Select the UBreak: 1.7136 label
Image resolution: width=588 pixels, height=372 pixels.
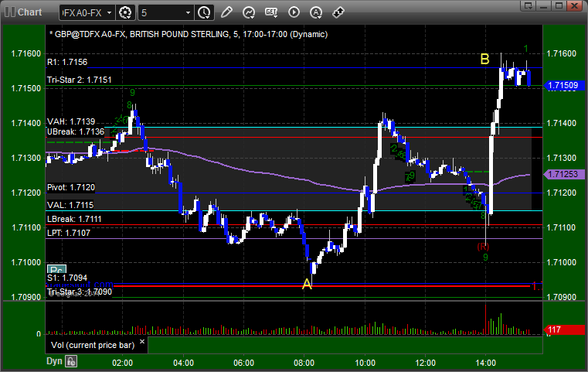click(76, 131)
